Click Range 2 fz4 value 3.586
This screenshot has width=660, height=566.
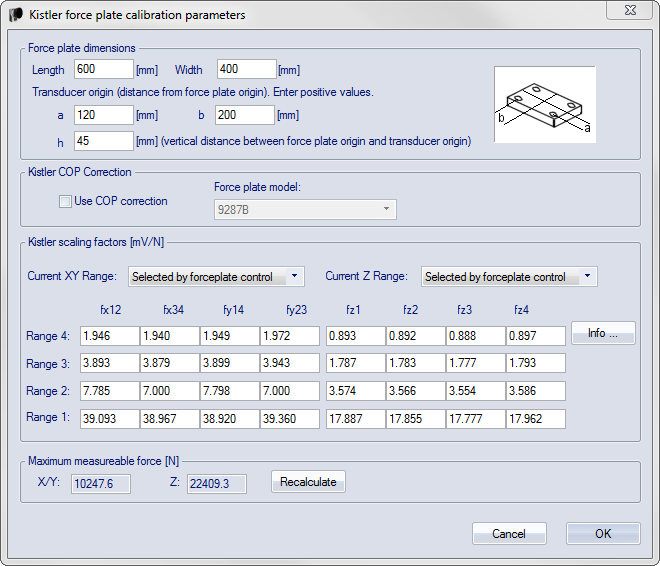click(x=536, y=391)
